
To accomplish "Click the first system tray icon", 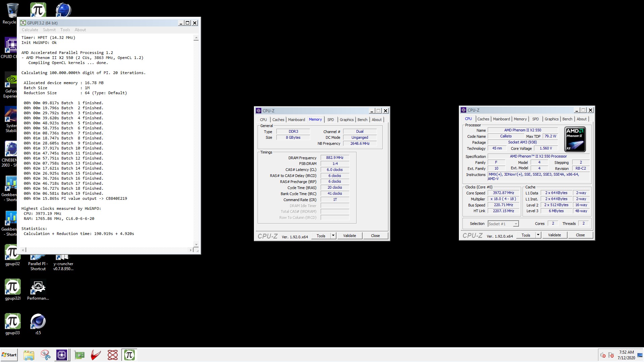I will 603,355.
